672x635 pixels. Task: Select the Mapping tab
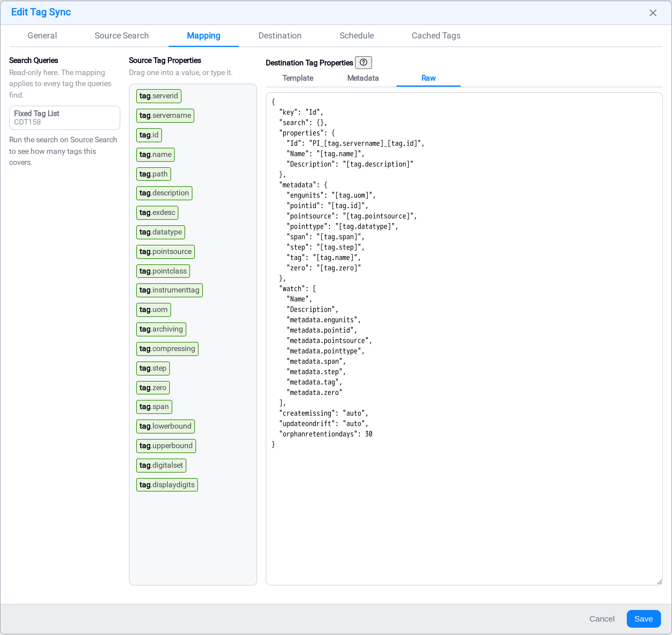(203, 35)
